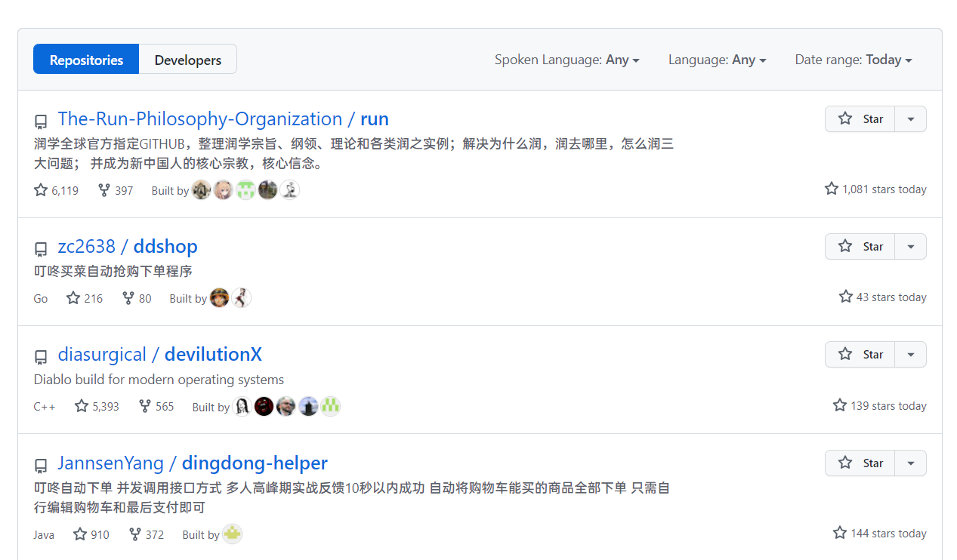Open the contributor avatar for dingdong-helper
The width and height of the screenshot is (957, 560).
pos(232,534)
